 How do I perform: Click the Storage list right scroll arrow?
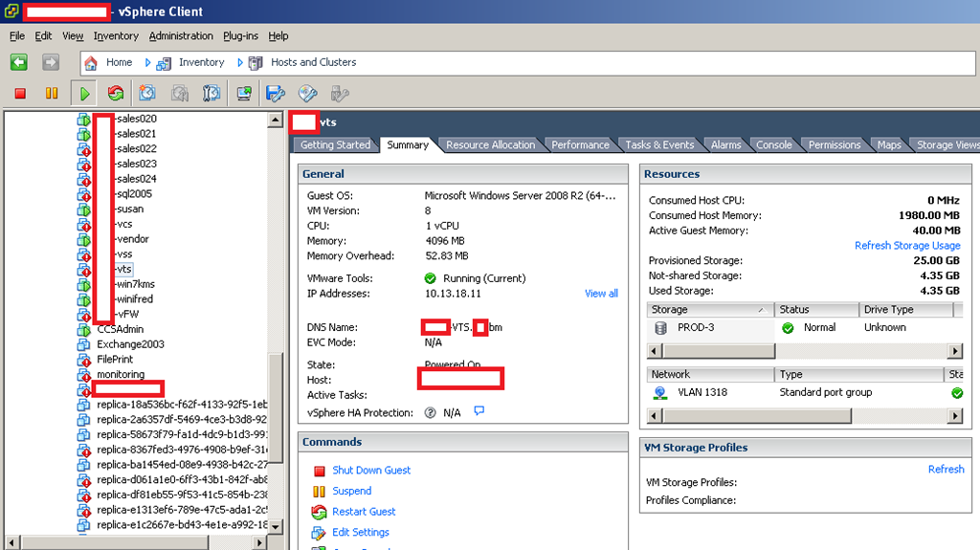(954, 351)
